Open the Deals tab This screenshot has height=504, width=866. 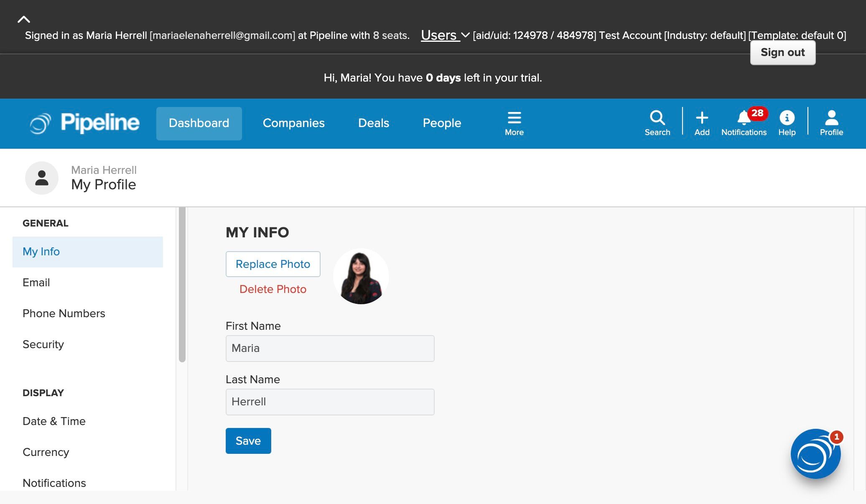[x=373, y=123]
